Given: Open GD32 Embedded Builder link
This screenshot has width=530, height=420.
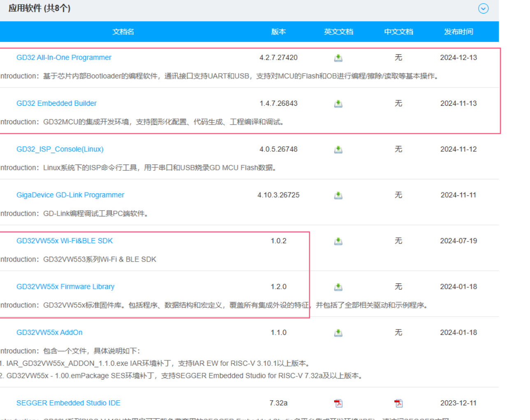Looking at the screenshot, I should click(56, 103).
